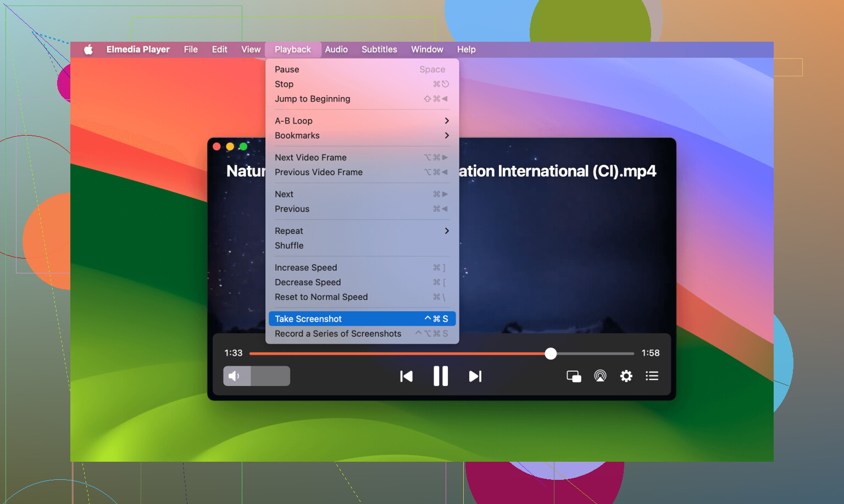844x504 pixels.
Task: Close the Playback menu from the menu bar
Action: pos(293,49)
